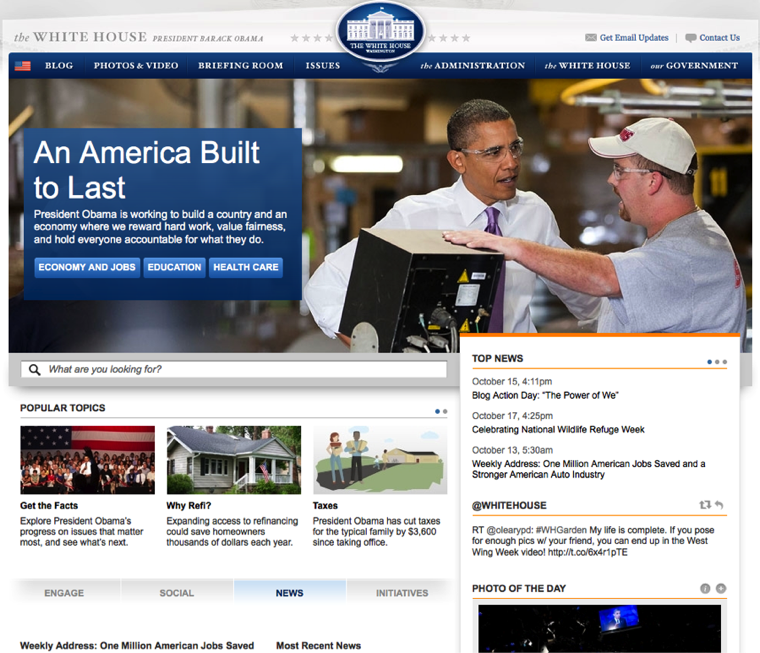Image resolution: width=760 pixels, height=653 pixels.
Task: Click the Contact Us link
Action: coord(719,38)
